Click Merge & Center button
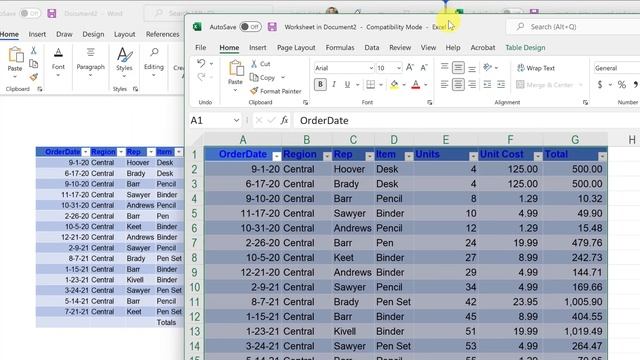Image resolution: width=640 pixels, height=360 pixels. coord(544,85)
